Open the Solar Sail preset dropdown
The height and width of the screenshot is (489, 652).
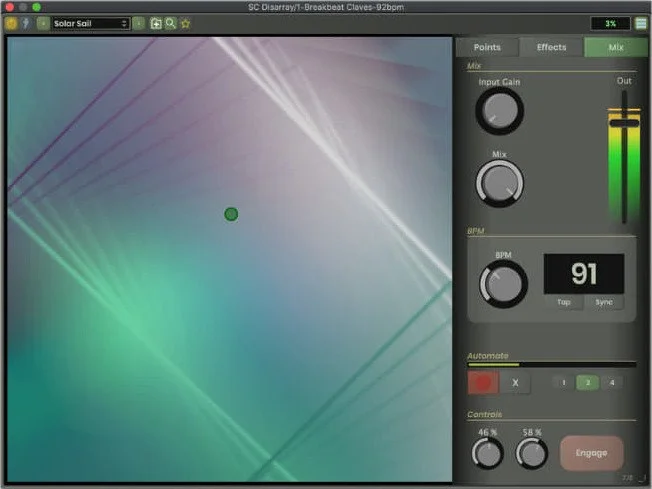pyautogui.click(x=90, y=23)
